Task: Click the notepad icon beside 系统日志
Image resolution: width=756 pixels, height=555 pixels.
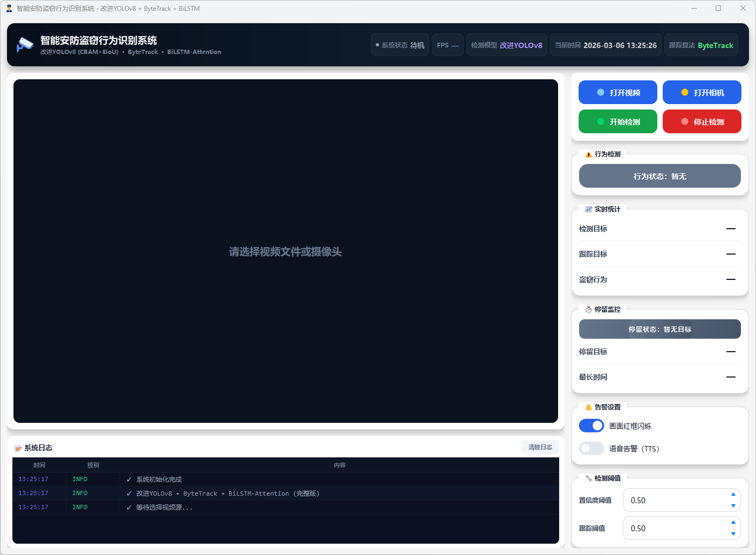Action: (18, 448)
